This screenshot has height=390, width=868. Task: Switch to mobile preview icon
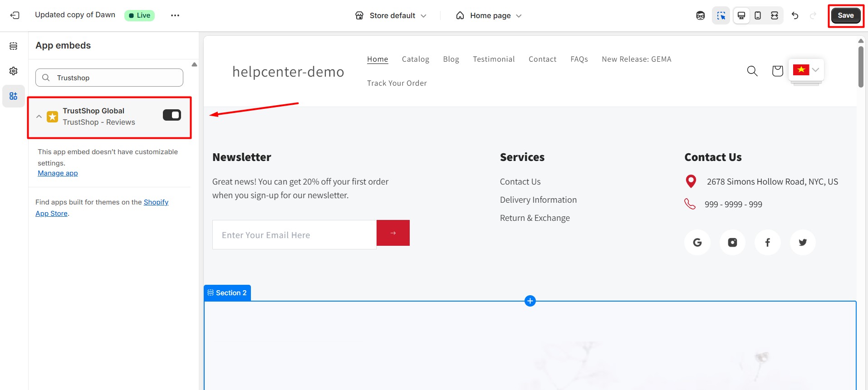click(x=758, y=15)
